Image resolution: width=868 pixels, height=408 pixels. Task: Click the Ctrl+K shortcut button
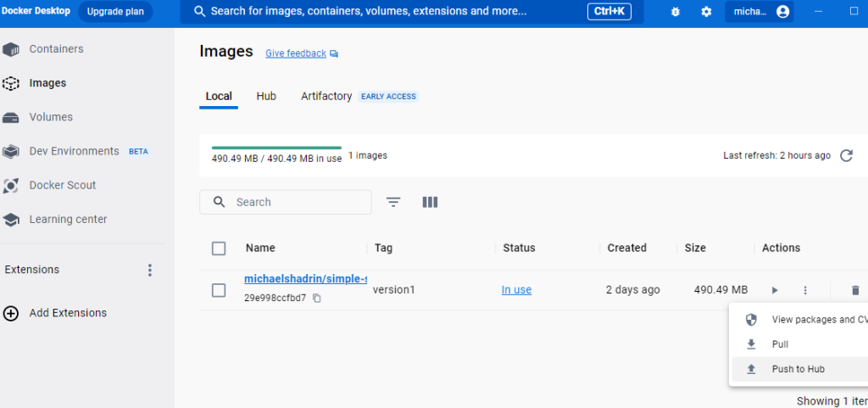click(x=609, y=12)
